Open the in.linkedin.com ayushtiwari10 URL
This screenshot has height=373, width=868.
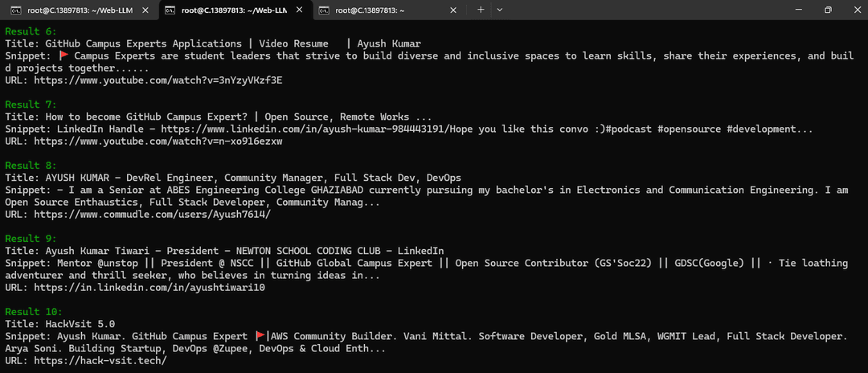point(149,288)
